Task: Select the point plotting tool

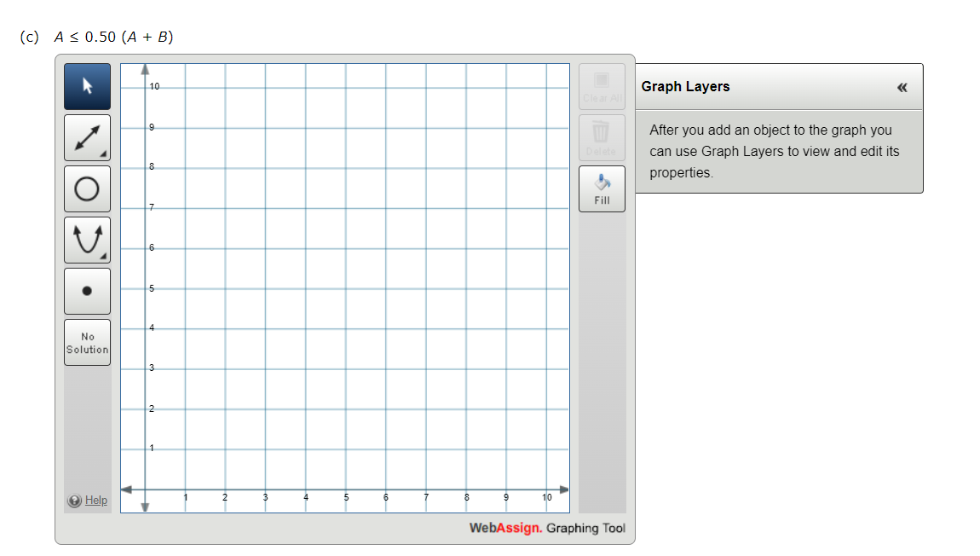Action: coord(87,290)
